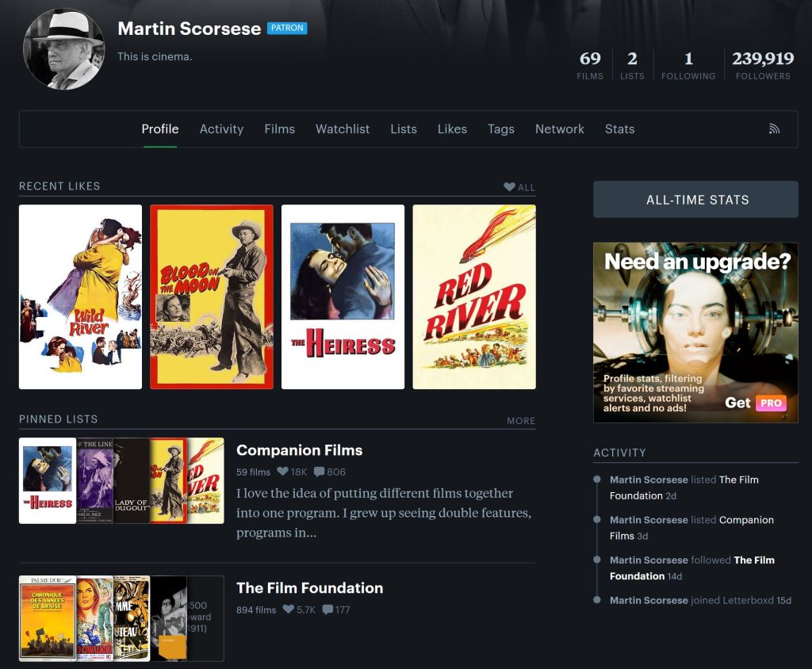Open the Wild River poster

(80, 296)
